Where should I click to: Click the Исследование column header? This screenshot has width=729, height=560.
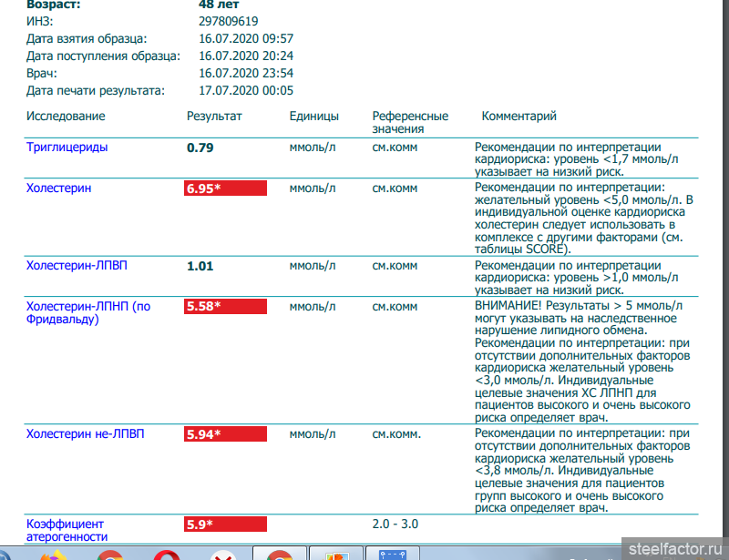[x=66, y=117]
